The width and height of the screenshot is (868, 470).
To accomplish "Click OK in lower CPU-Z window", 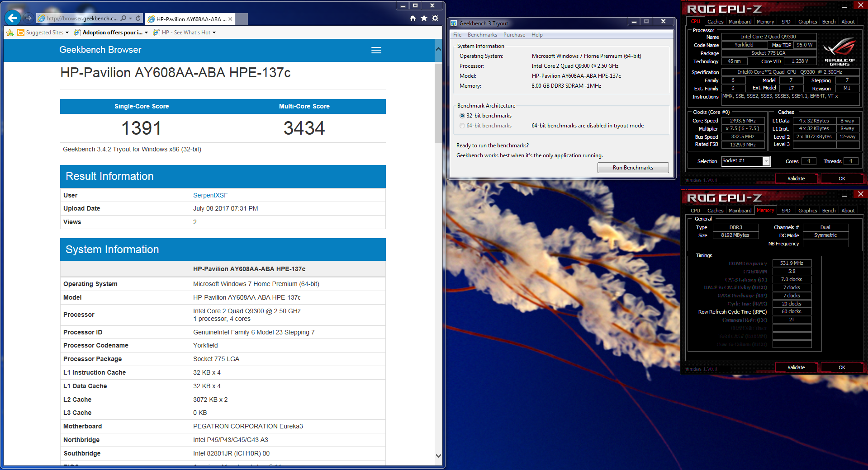I will click(x=842, y=367).
